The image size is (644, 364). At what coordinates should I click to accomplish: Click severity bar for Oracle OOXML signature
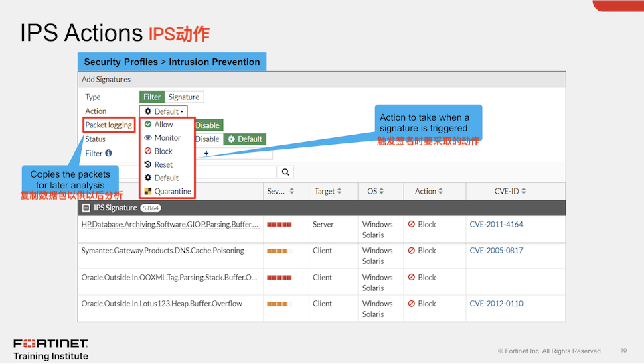pyautogui.click(x=279, y=278)
